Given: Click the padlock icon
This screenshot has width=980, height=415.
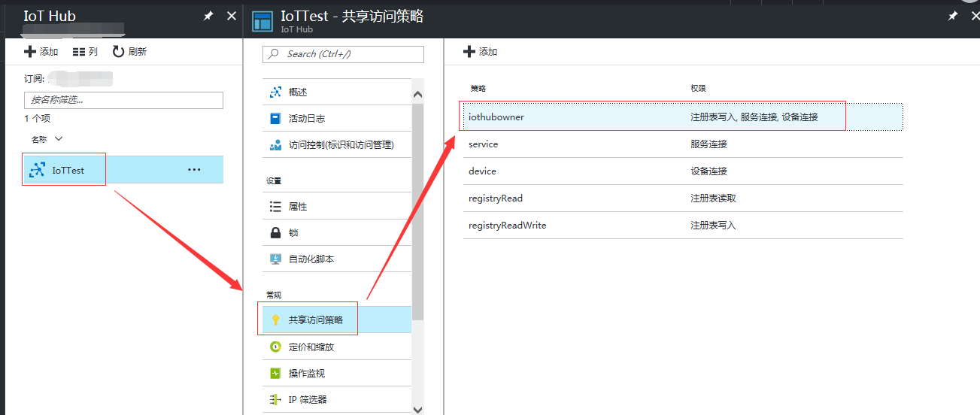Looking at the screenshot, I should tap(275, 232).
